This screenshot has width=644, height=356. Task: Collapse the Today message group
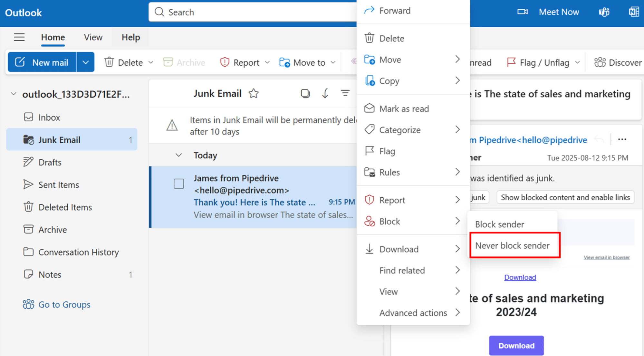(179, 155)
